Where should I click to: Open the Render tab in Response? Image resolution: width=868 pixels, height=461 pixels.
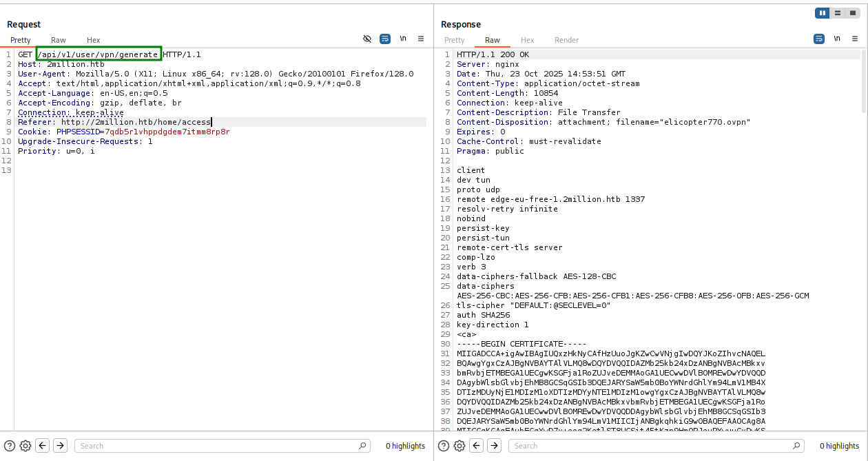(566, 40)
